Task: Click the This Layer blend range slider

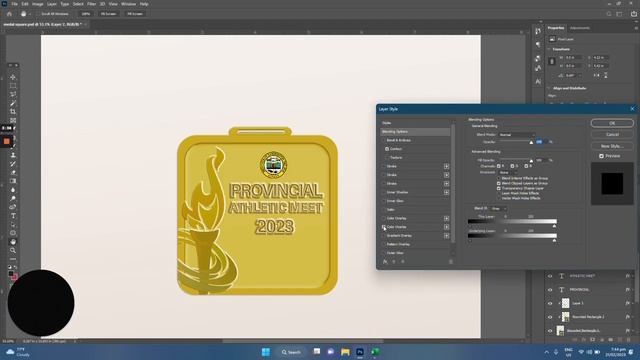Action: click(x=512, y=222)
